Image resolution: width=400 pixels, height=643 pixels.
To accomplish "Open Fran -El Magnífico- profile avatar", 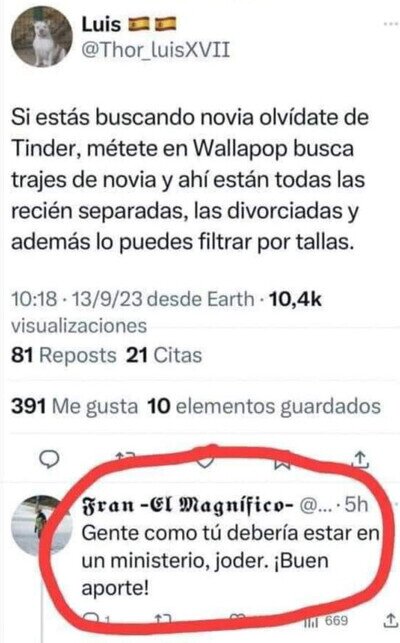I will point(41,525).
